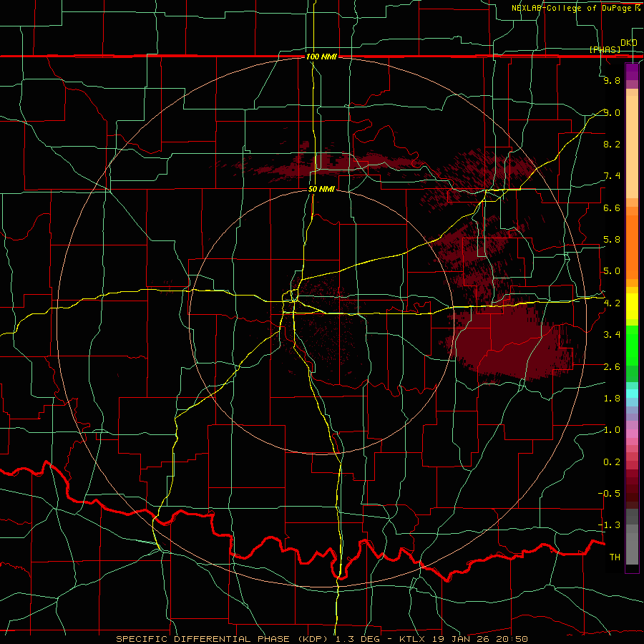Screen dimensions: 644x644
Task: Click the 5.0 scale value
Action: 612,271
